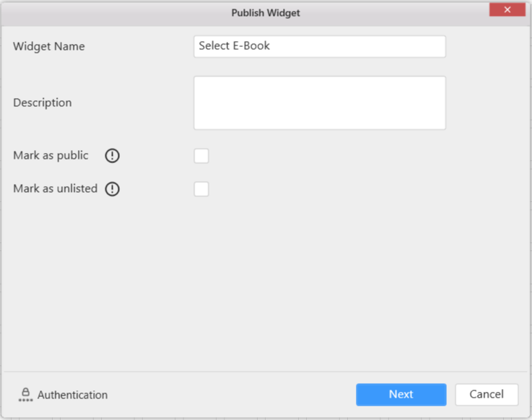Enable the Mark as public checkbox
This screenshot has height=420, width=532.
(x=201, y=156)
